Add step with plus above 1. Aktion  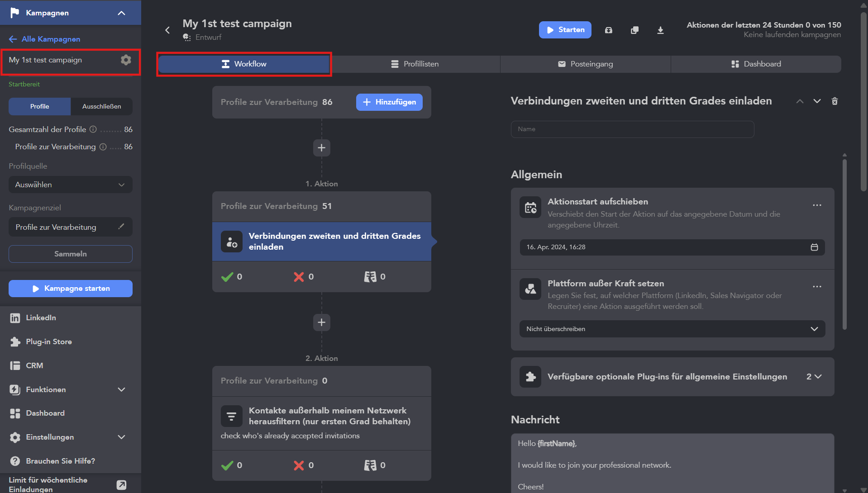point(321,148)
